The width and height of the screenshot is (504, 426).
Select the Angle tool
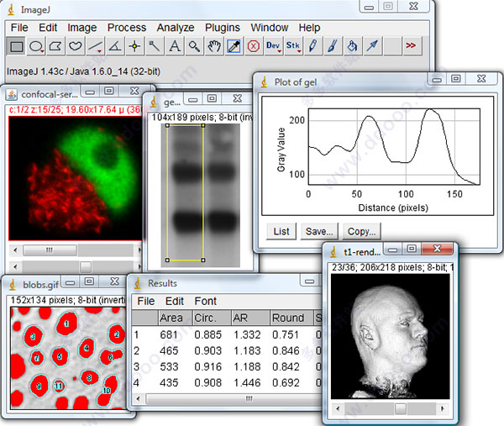[115, 46]
